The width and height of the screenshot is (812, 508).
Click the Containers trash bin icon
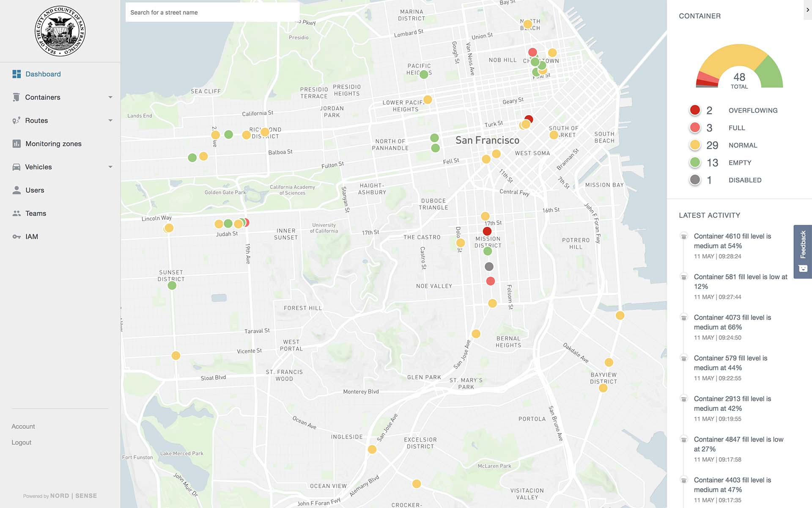pos(16,97)
